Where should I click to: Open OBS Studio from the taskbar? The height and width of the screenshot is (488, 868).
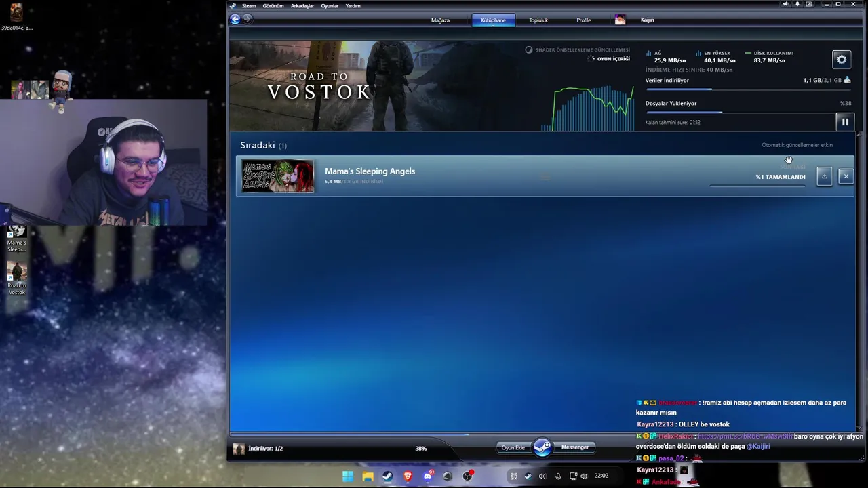467,476
